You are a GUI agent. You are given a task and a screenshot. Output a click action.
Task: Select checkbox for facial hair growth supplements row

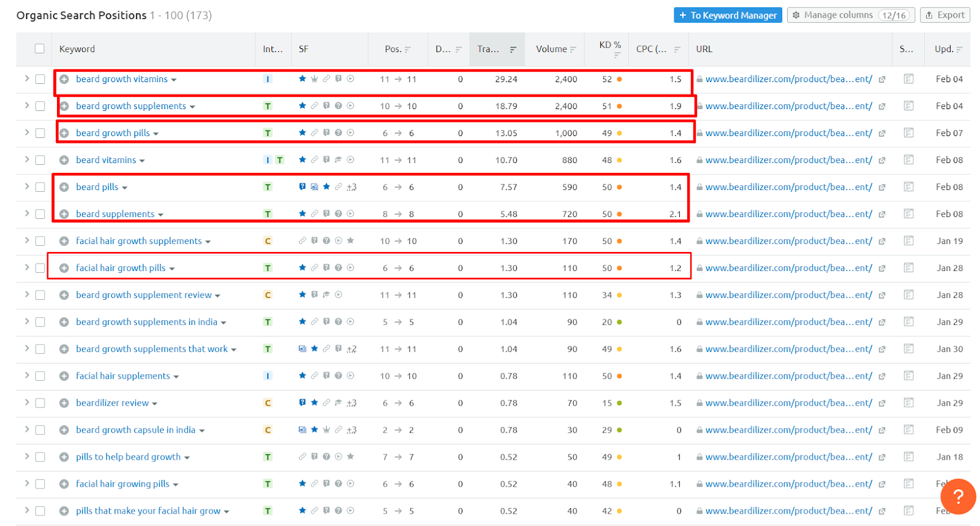(40, 241)
